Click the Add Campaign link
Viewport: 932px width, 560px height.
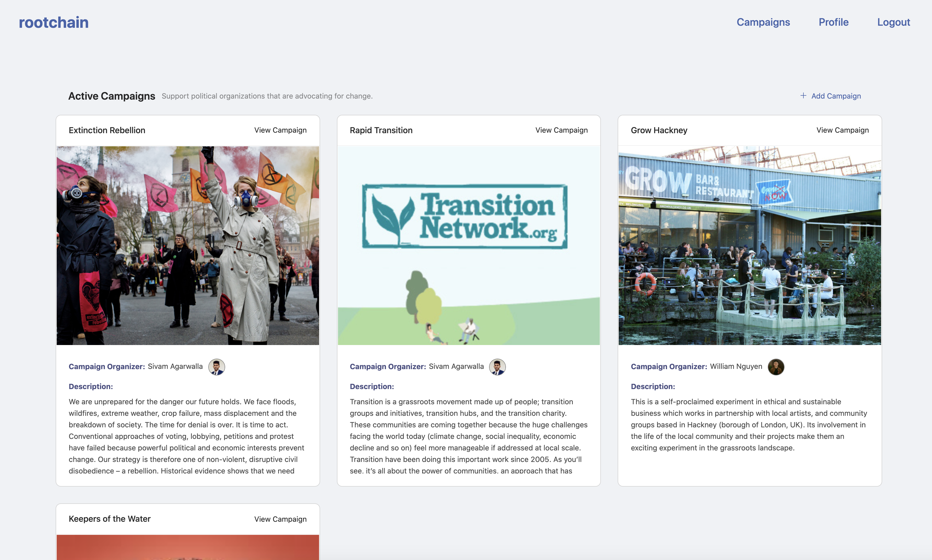pyautogui.click(x=836, y=96)
